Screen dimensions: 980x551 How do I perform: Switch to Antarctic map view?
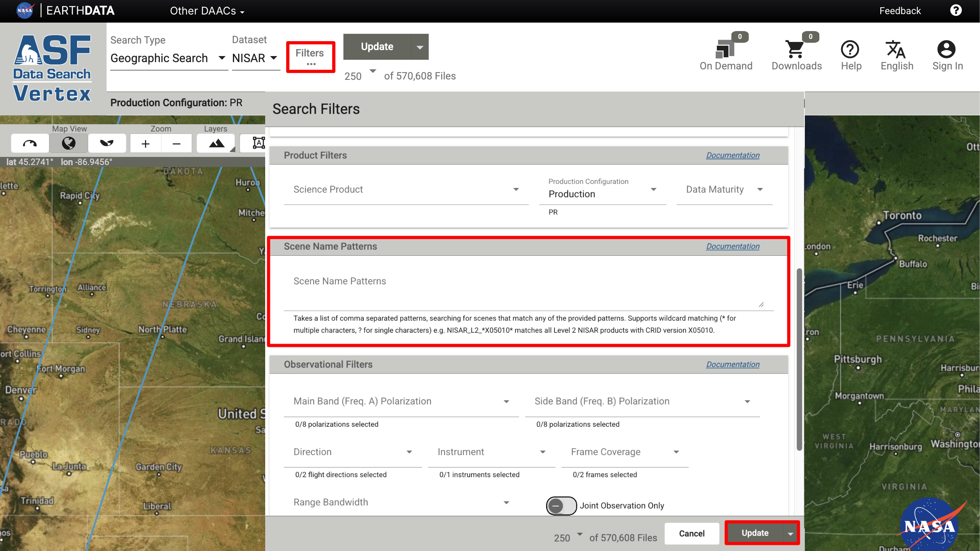click(107, 143)
